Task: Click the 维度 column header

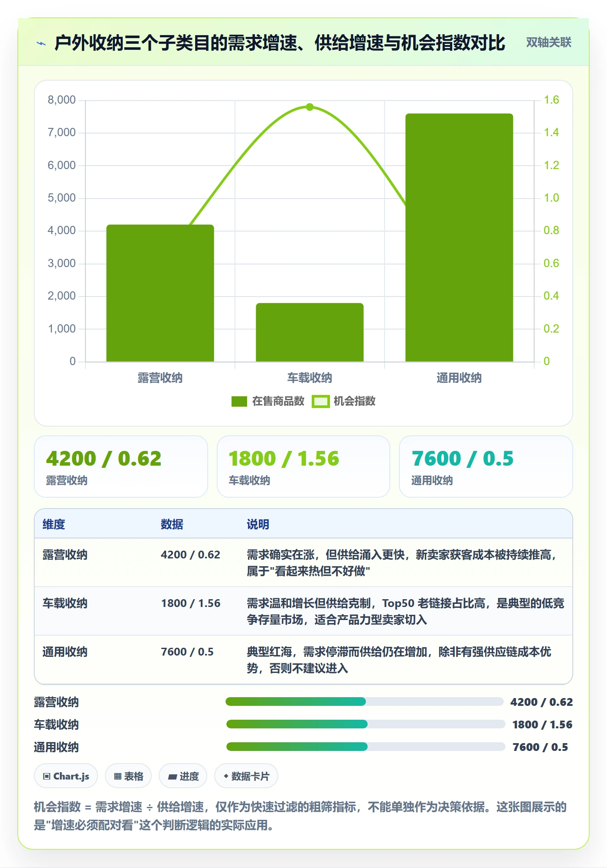Action: point(54,524)
